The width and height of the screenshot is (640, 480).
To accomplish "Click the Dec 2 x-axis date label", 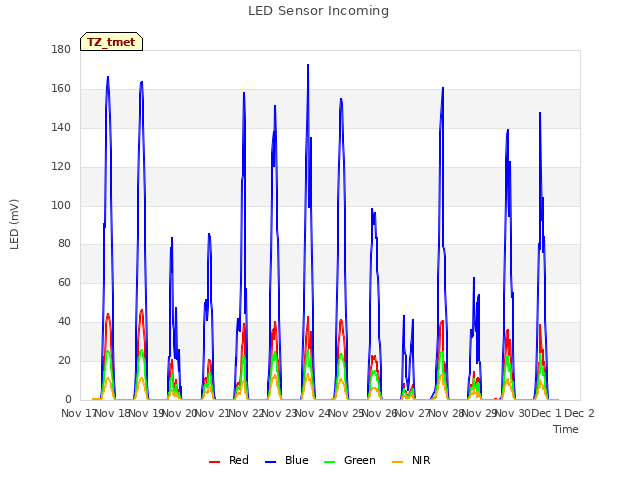I will click(x=579, y=413).
